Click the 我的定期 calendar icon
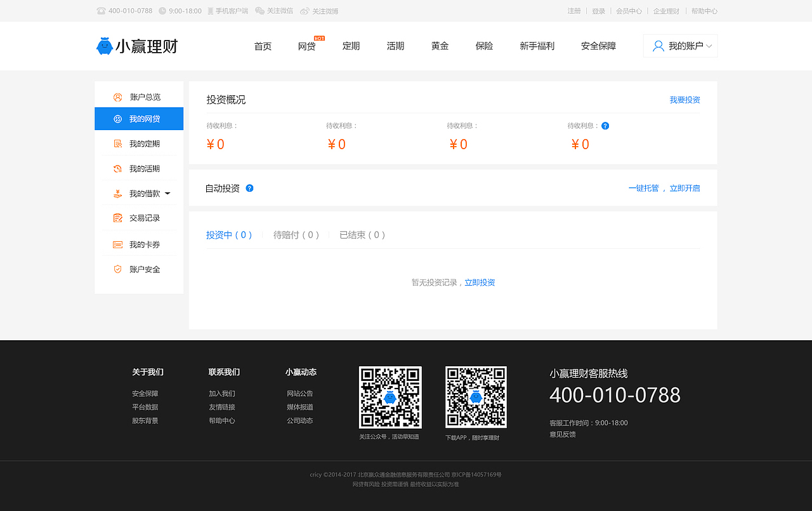Image resolution: width=812 pixels, height=511 pixels. 117,143
